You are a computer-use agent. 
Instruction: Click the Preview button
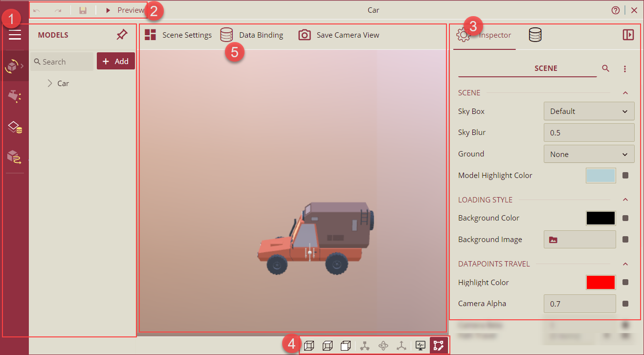(x=123, y=9)
